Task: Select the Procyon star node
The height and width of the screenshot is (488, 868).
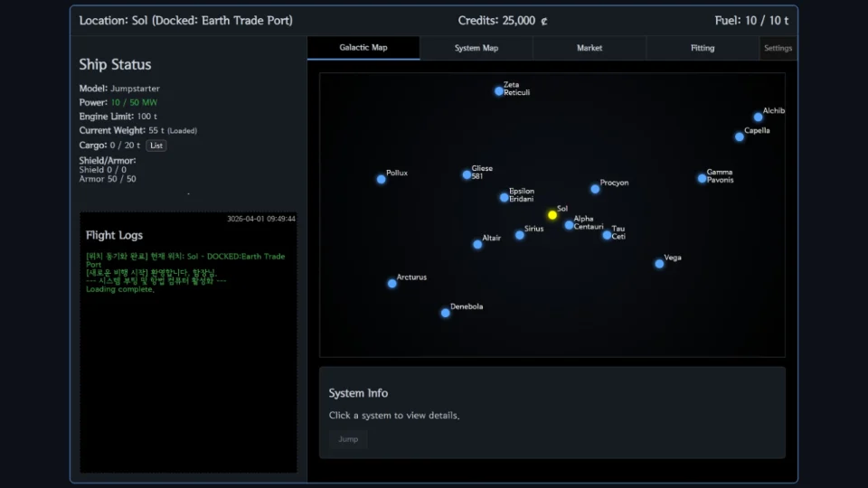Action: (595, 189)
